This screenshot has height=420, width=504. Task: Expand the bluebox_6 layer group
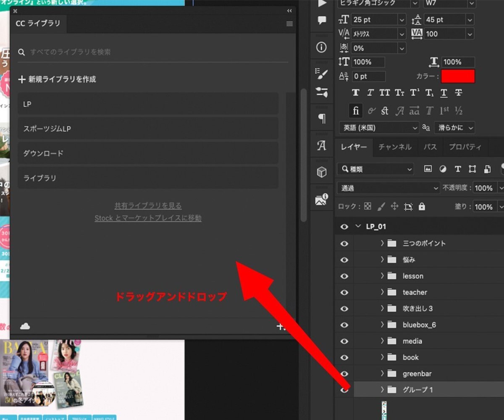pos(382,325)
